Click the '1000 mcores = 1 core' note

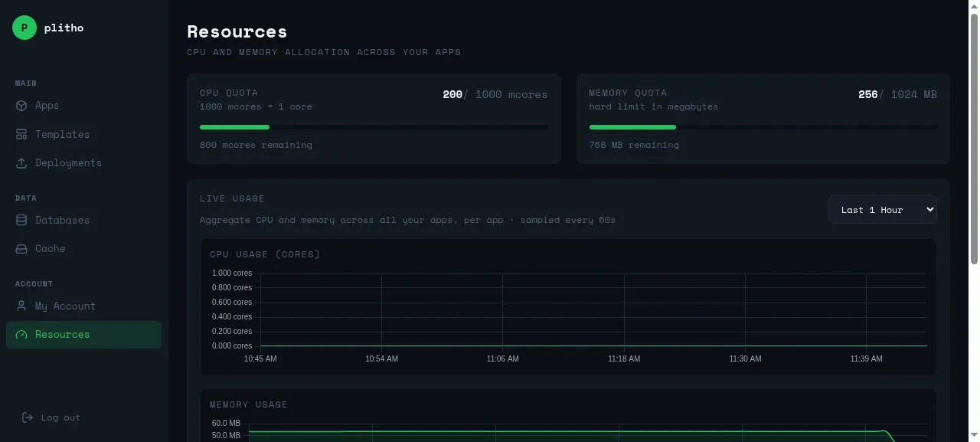[x=256, y=106]
